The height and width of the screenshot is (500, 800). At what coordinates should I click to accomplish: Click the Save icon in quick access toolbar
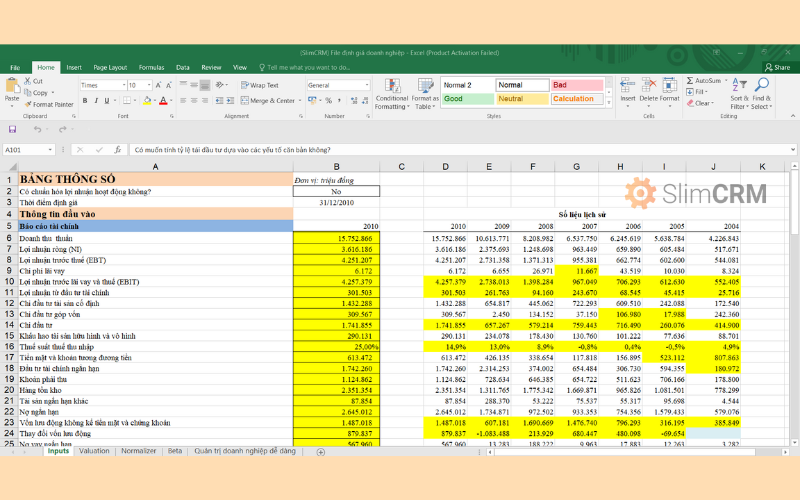(x=12, y=130)
